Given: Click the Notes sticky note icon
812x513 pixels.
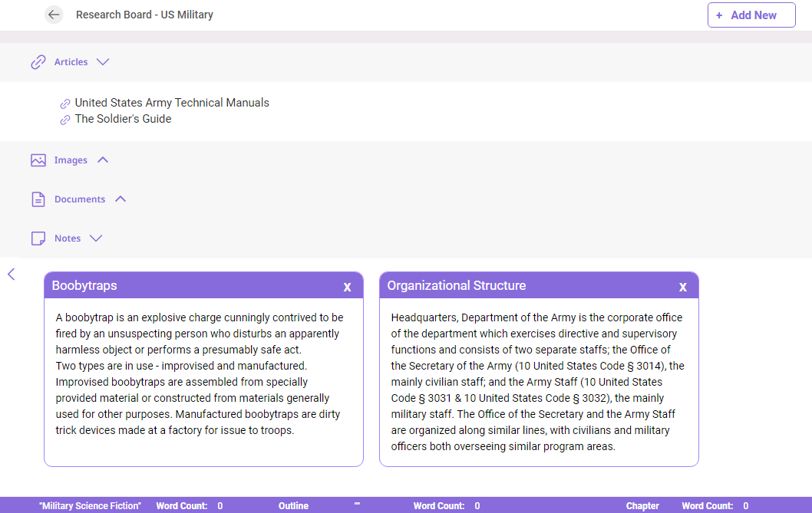Looking at the screenshot, I should (x=38, y=238).
